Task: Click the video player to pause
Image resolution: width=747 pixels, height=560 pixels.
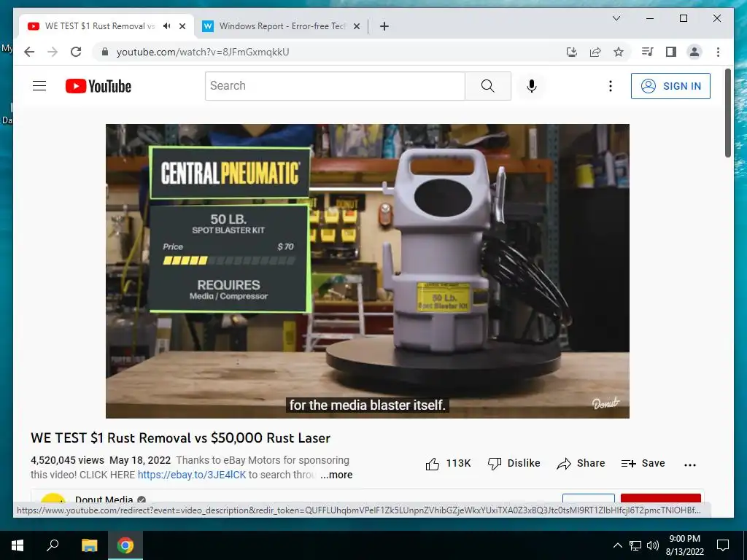Action: (x=368, y=271)
